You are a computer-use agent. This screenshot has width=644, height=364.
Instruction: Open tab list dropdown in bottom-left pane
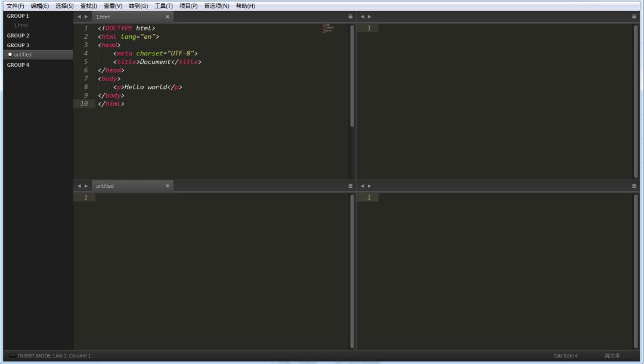click(x=351, y=186)
